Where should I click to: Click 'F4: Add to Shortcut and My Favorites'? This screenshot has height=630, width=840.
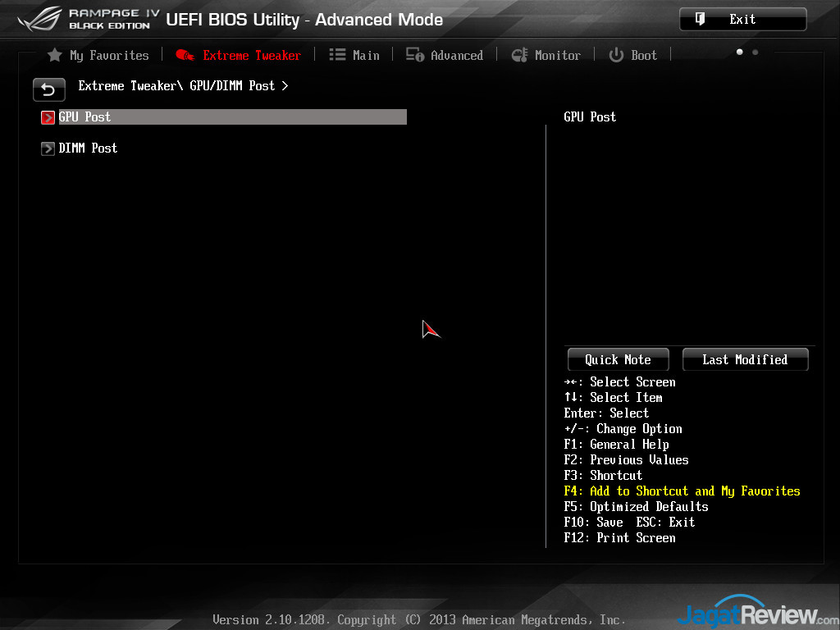pyautogui.click(x=682, y=491)
